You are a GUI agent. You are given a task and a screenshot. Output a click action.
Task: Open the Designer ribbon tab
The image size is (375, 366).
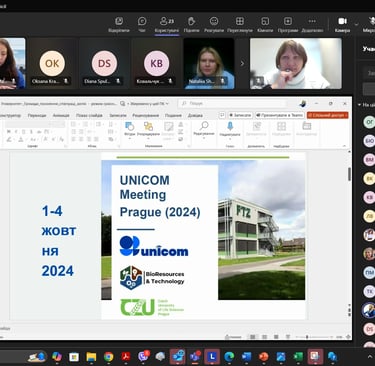10,115
